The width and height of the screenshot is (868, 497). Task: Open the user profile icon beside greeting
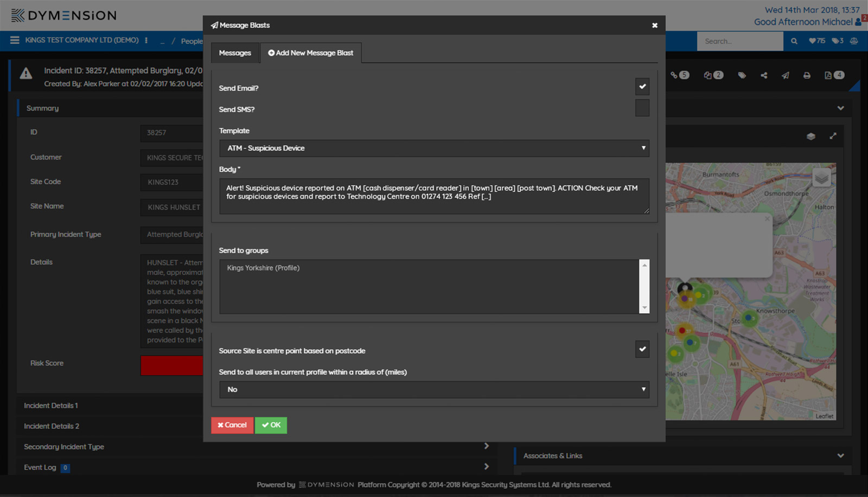point(858,22)
